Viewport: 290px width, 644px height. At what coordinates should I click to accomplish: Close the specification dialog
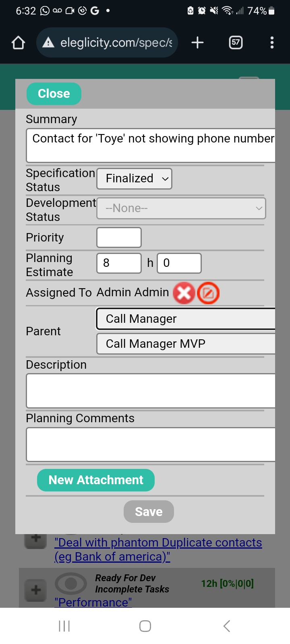point(54,94)
